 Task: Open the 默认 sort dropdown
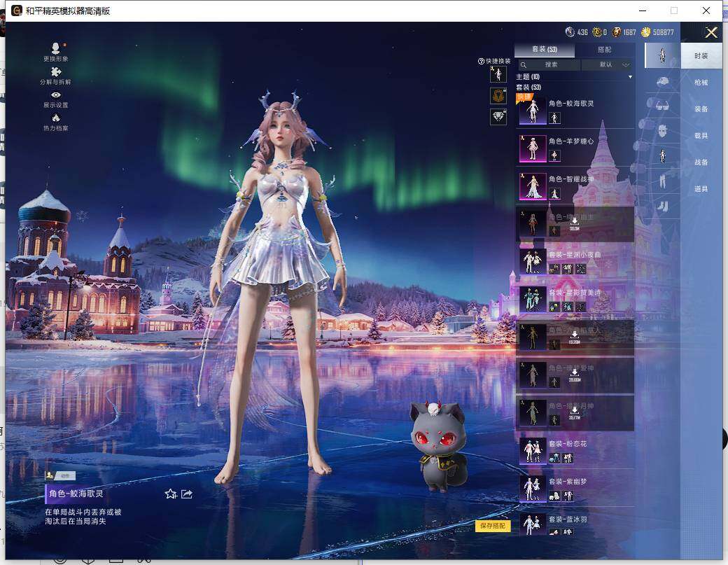(x=608, y=64)
